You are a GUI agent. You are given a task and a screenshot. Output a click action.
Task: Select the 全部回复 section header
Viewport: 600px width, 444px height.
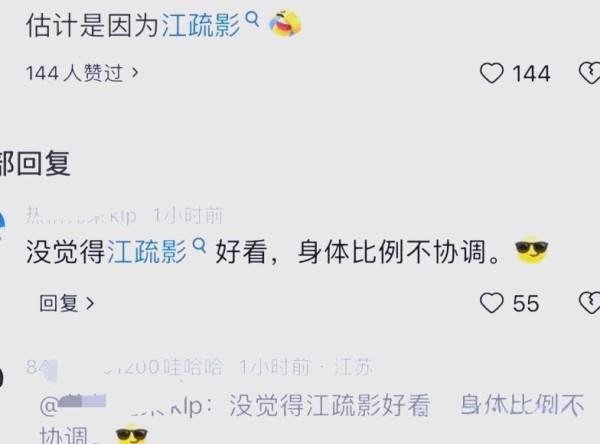pyautogui.click(x=35, y=163)
